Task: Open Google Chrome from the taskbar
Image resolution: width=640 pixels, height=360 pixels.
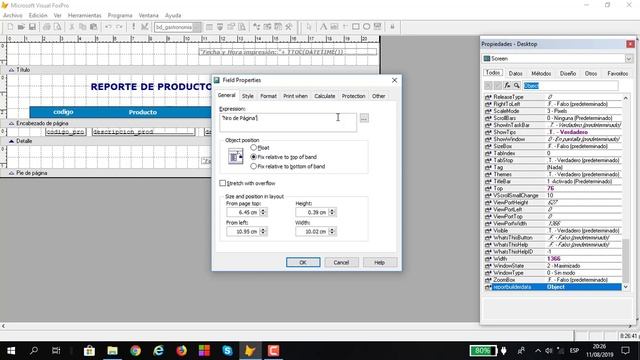Action: click(136, 351)
